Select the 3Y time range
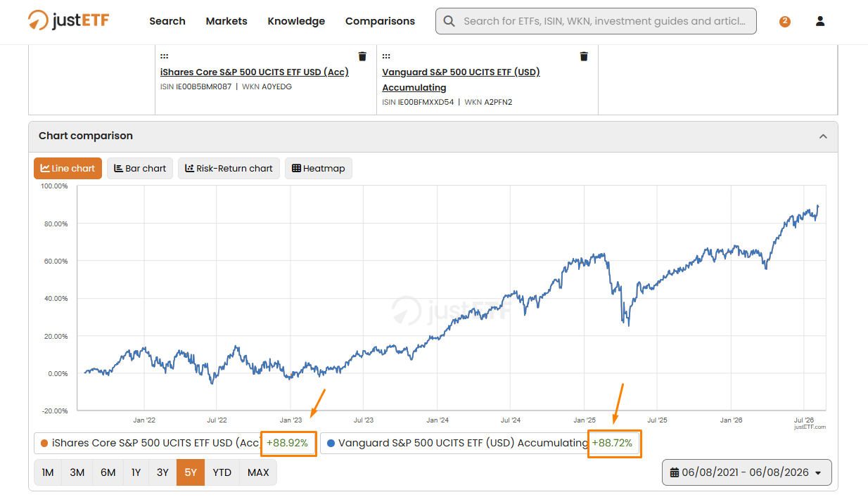The image size is (868, 497). point(162,472)
